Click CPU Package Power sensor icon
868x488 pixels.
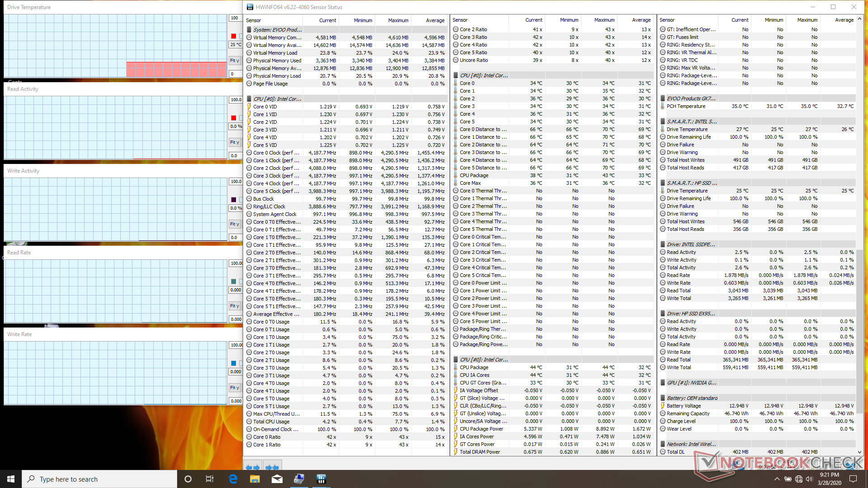click(x=456, y=429)
